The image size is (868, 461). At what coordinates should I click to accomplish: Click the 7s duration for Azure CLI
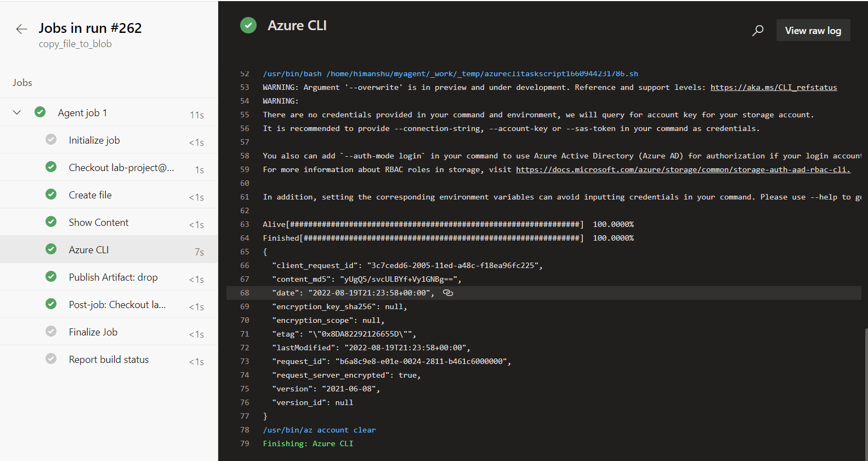click(x=199, y=252)
